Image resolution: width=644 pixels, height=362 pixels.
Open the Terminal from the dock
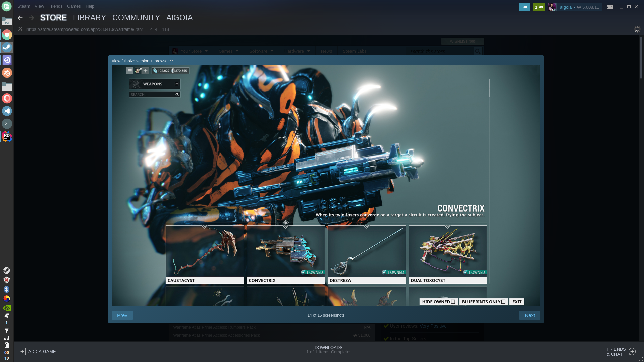7,124
